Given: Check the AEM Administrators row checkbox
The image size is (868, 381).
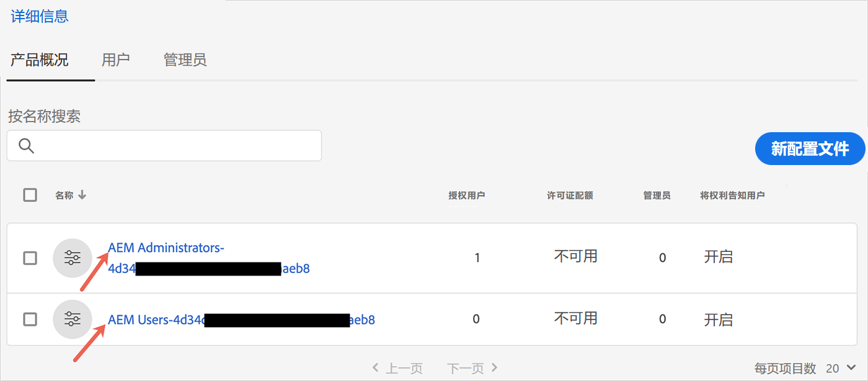Looking at the screenshot, I should point(30,258).
